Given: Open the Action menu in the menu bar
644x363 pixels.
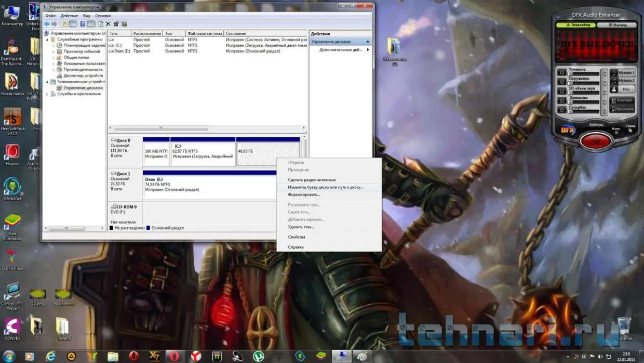Looking at the screenshot, I should pos(69,16).
